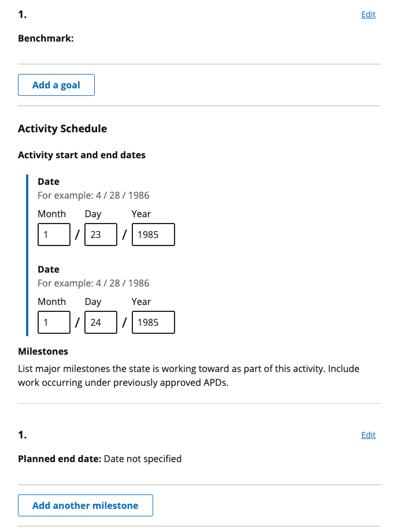
Task: Click the Activity Schedule section title
Action: 62,128
